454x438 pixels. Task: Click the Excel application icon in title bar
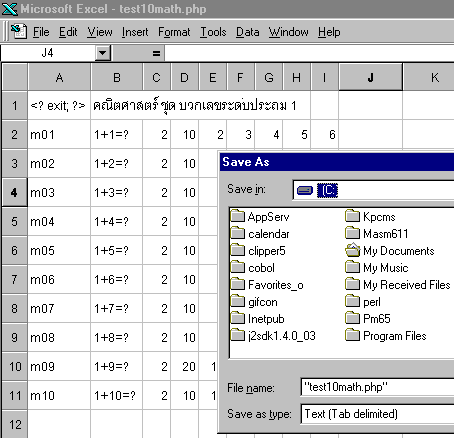point(9,9)
